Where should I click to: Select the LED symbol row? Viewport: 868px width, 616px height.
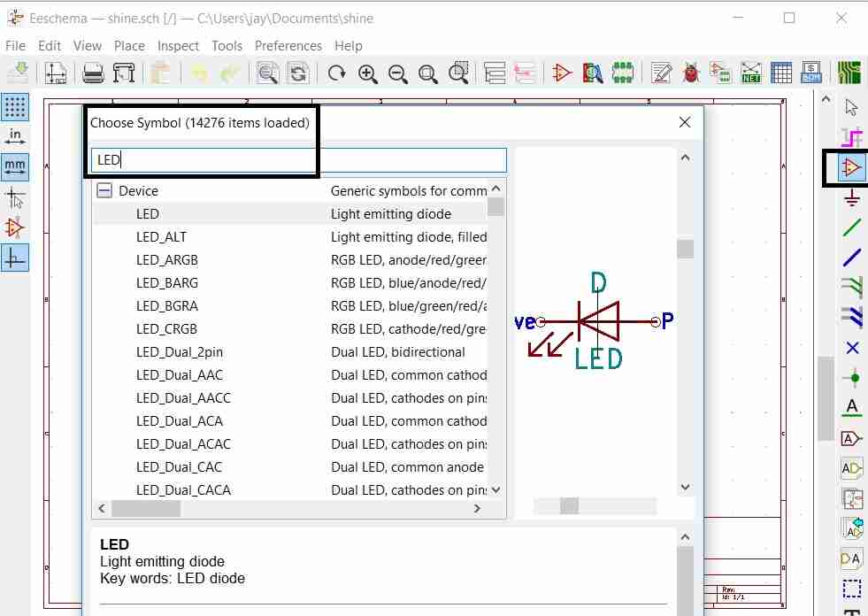coord(290,214)
